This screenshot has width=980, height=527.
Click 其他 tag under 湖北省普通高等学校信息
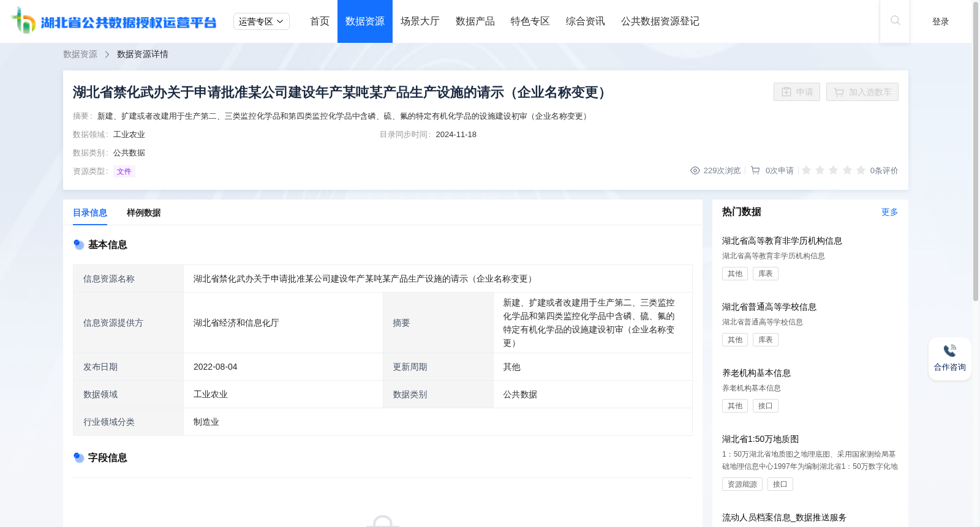pyautogui.click(x=735, y=340)
